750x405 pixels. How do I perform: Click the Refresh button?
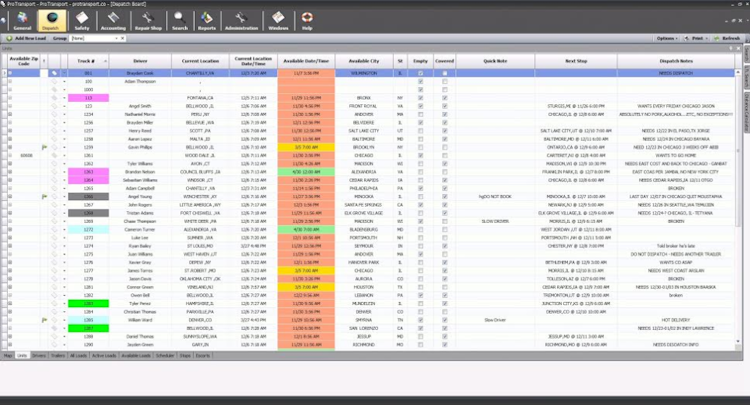point(727,38)
